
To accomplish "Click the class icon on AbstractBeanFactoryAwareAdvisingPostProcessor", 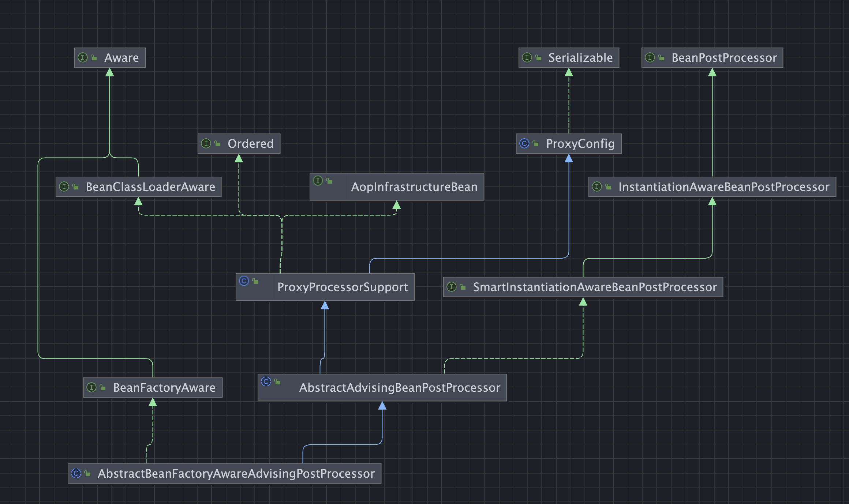I will click(76, 474).
